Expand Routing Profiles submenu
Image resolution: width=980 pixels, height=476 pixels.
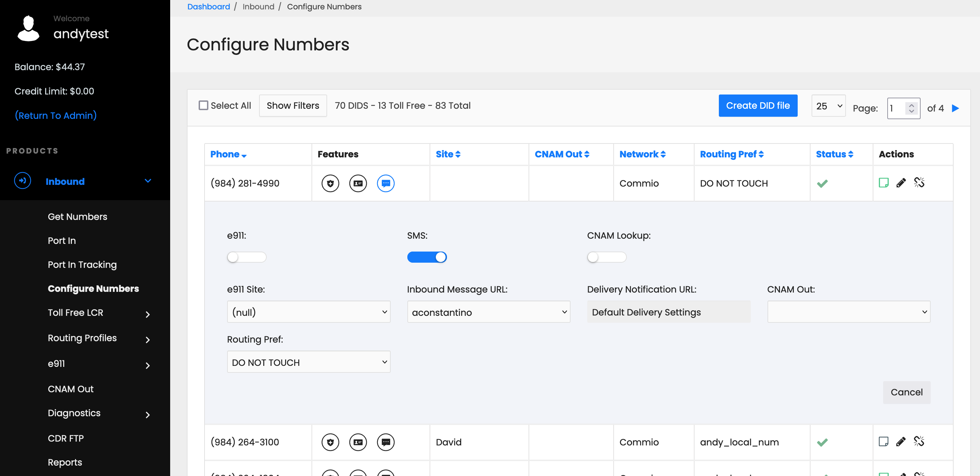(148, 340)
